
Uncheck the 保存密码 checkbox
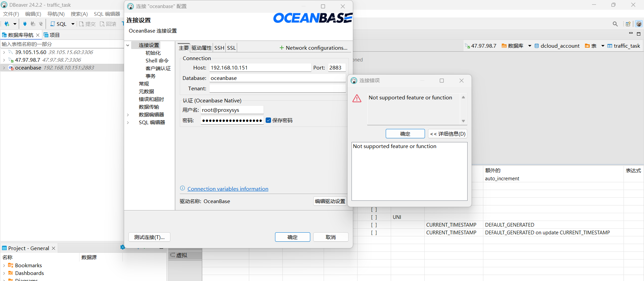(x=268, y=120)
